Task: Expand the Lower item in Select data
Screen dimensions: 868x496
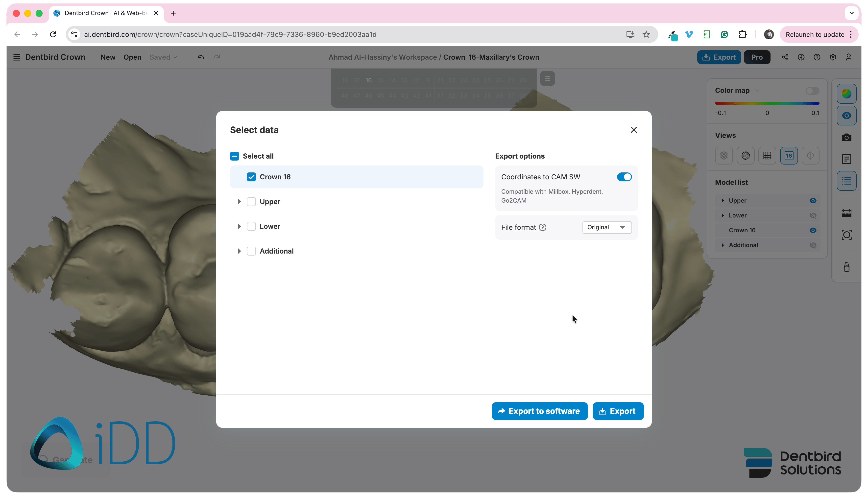Action: (239, 226)
